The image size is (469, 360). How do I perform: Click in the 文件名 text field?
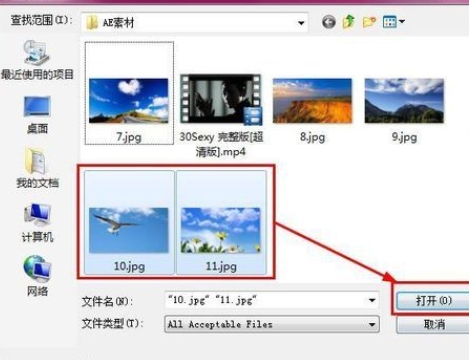[x=265, y=301]
